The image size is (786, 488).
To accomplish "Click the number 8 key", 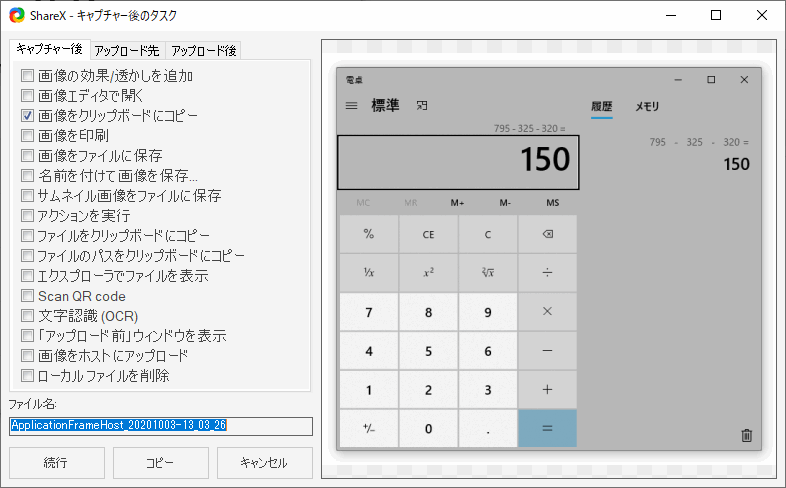I will click(x=428, y=312).
